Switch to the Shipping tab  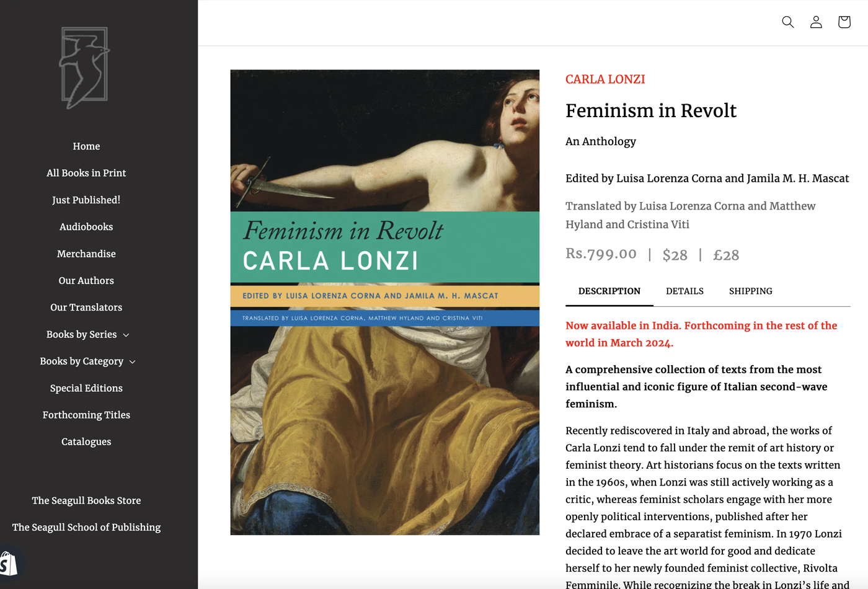[750, 291]
